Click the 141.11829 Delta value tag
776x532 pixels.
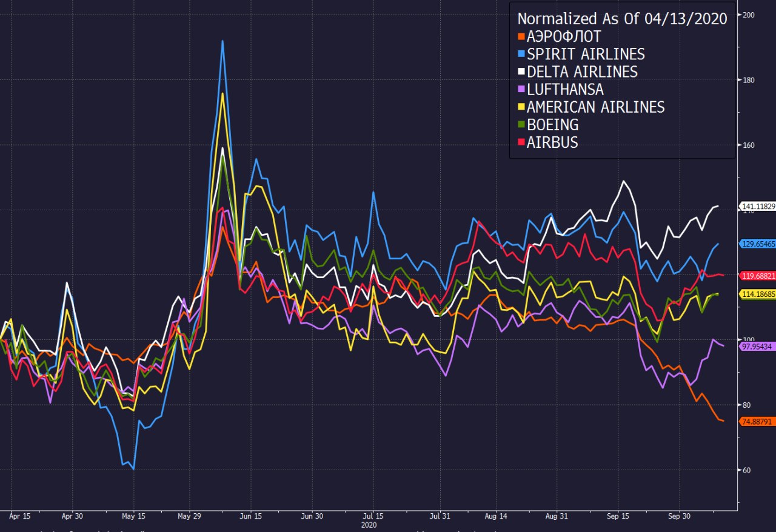pos(758,207)
